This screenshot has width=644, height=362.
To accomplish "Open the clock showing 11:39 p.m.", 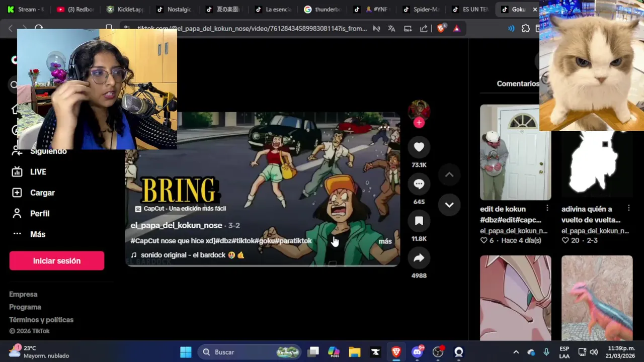I will tap(620, 352).
